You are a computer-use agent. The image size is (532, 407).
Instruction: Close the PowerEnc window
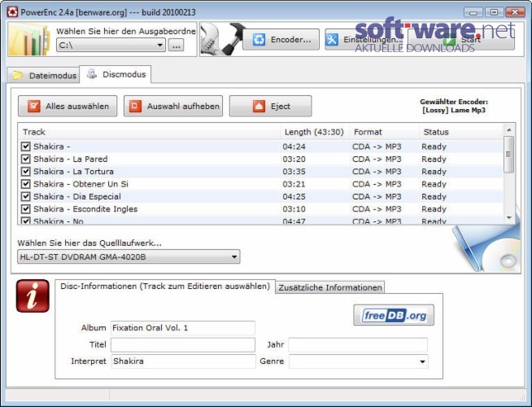tap(515, 12)
